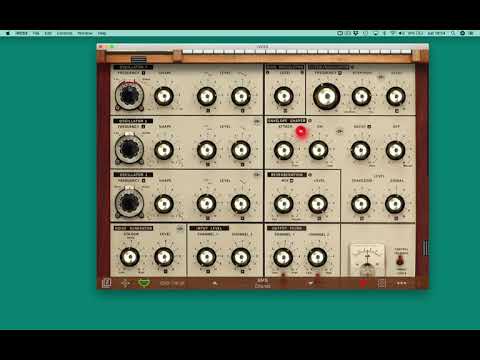Open the iVCS3 application menu

click(x=22, y=33)
